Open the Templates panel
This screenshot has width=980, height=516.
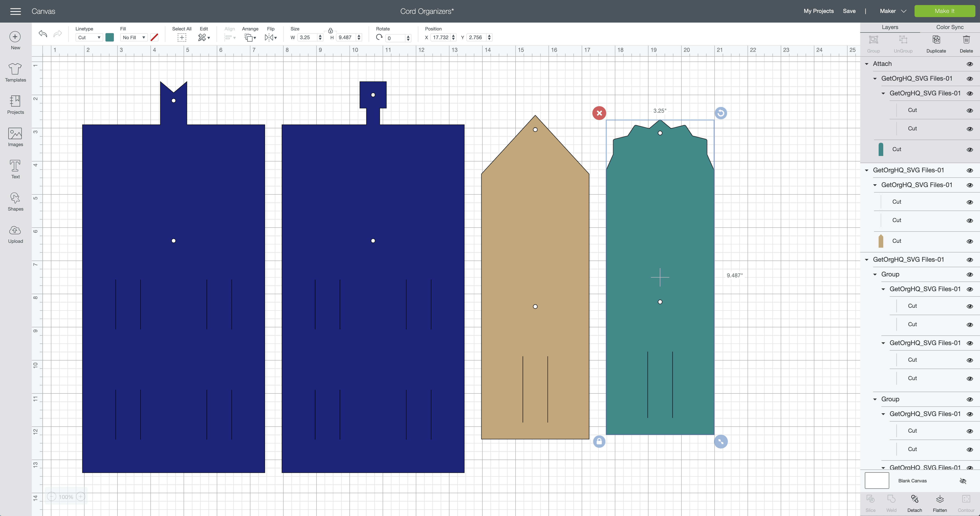click(x=15, y=72)
